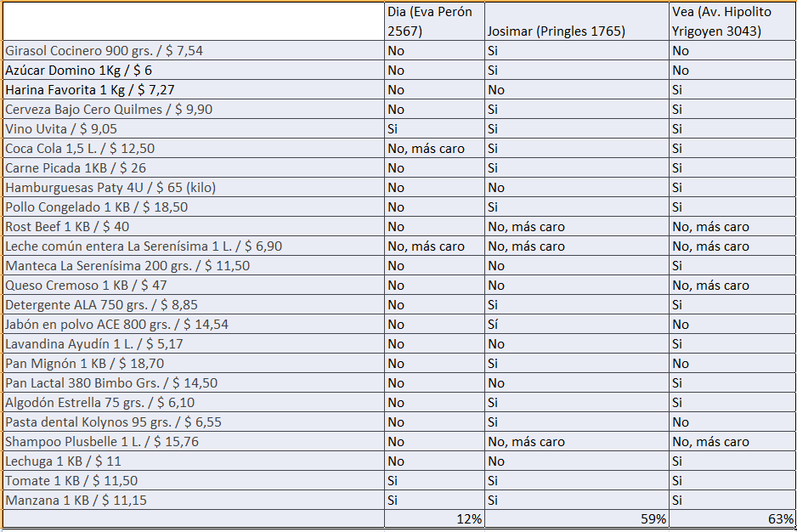This screenshot has width=797, height=532.
Task: Click the 63% total cell under Vea
Action: [x=732, y=518]
